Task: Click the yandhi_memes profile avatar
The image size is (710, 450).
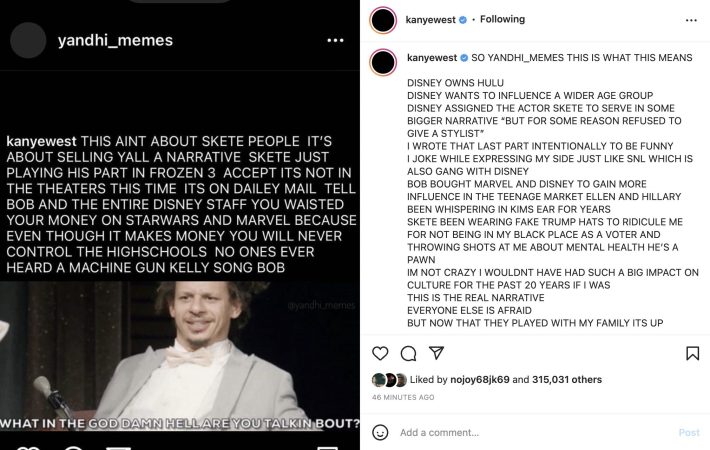Action: 28,40
